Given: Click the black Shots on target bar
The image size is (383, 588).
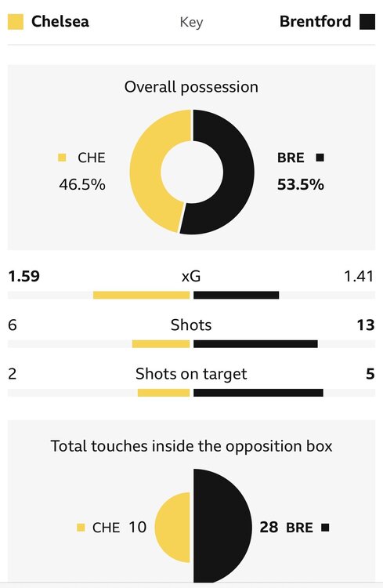Looking at the screenshot, I should point(258,393).
